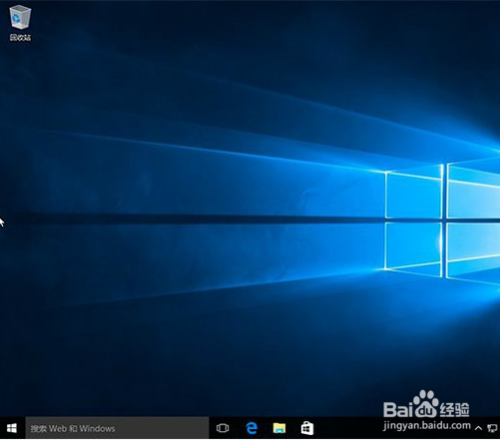
Task: Open the Store app from the taskbar
Action: [x=307, y=428]
